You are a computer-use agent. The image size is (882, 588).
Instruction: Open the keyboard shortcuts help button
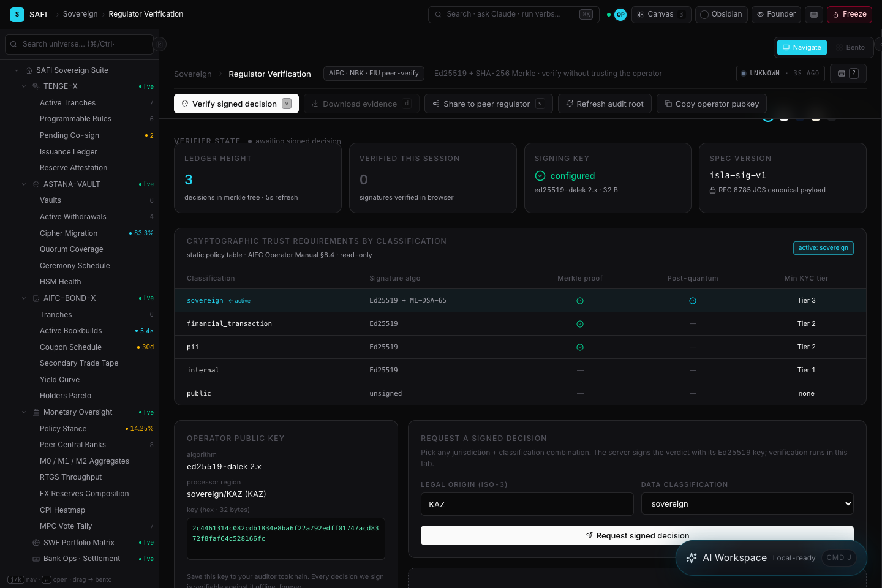(x=848, y=73)
